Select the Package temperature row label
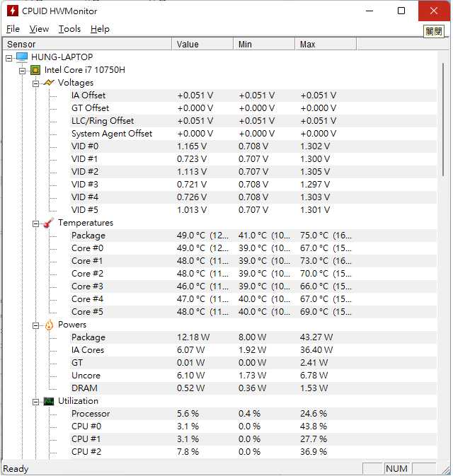Image resolution: width=453 pixels, height=476 pixels. click(88, 236)
